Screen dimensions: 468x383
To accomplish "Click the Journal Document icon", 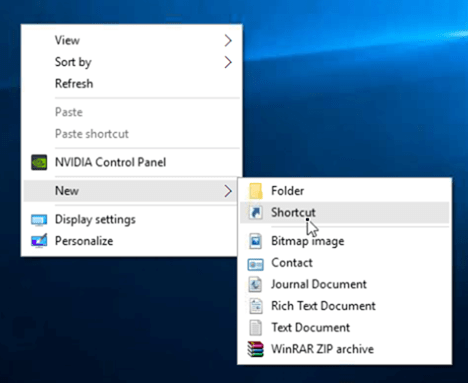I will coord(255,284).
